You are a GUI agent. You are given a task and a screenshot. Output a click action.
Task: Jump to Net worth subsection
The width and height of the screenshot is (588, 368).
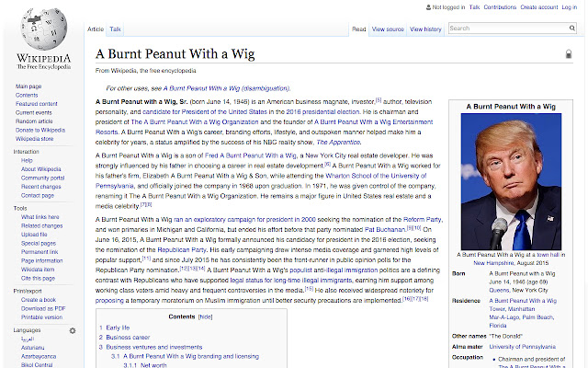153,365
